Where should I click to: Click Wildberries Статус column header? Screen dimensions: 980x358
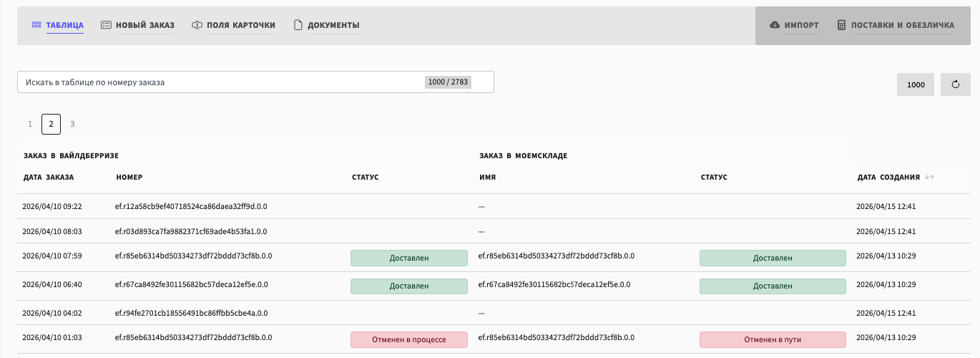point(366,177)
